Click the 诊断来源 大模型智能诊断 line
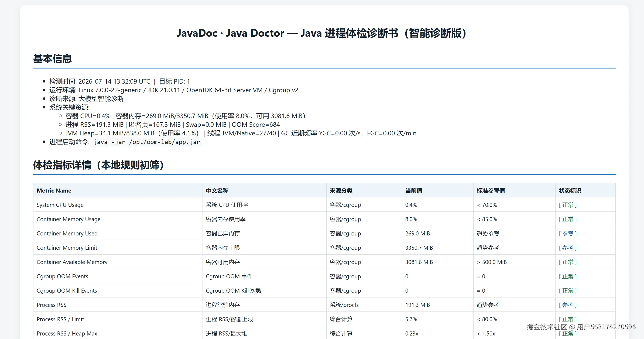The width and height of the screenshot is (644, 339). (86, 98)
